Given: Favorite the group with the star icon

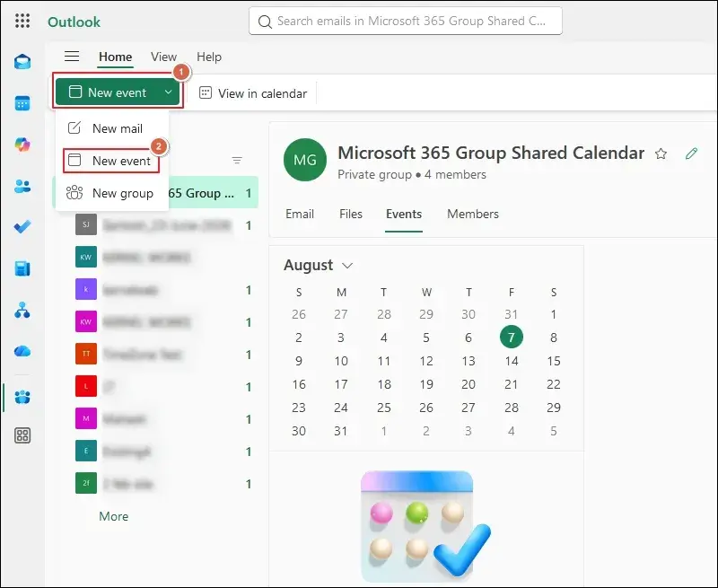Looking at the screenshot, I should [661, 154].
